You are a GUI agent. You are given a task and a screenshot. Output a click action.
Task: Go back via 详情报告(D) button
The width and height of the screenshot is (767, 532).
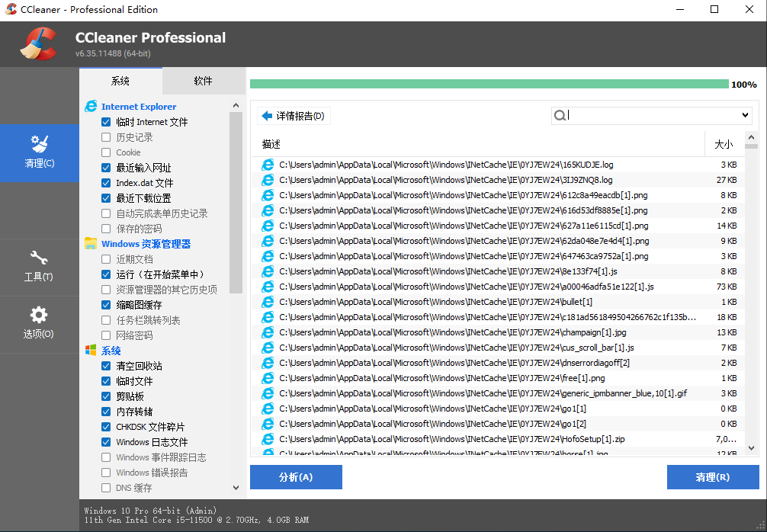click(x=294, y=116)
